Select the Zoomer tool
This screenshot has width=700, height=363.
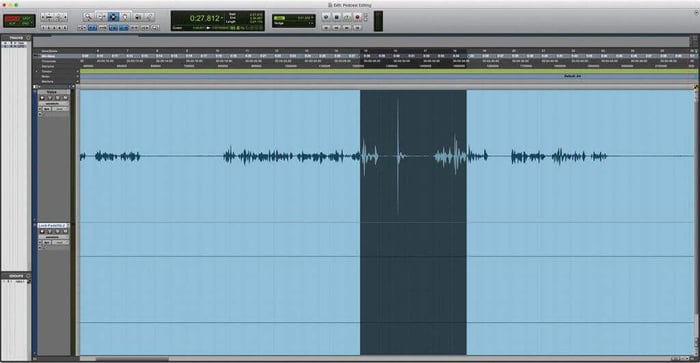coord(88,17)
